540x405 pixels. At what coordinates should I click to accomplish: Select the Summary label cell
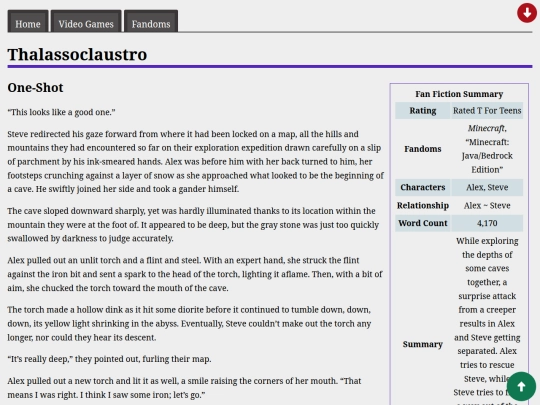[423, 344]
